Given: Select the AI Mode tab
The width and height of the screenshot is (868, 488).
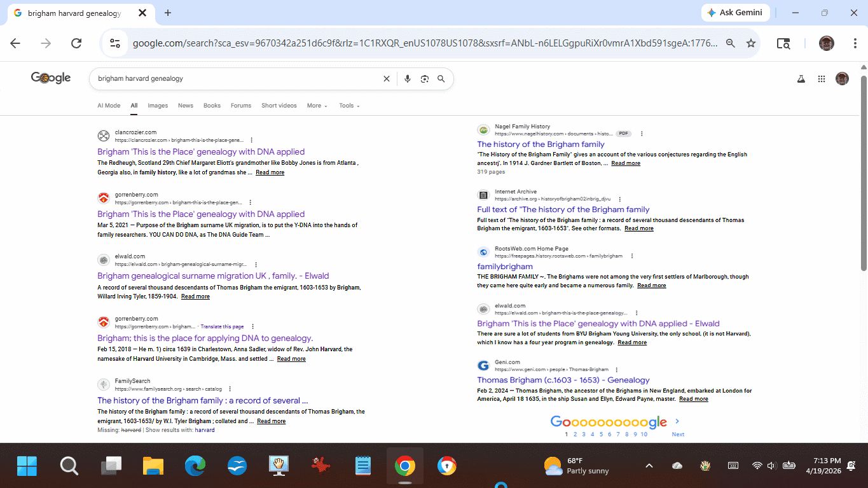Looking at the screenshot, I should pyautogui.click(x=109, y=106).
